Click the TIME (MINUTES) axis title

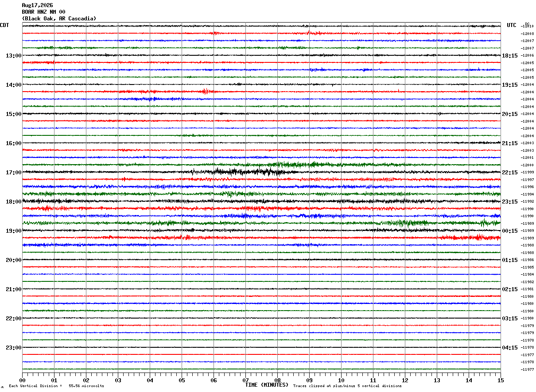[267, 385]
